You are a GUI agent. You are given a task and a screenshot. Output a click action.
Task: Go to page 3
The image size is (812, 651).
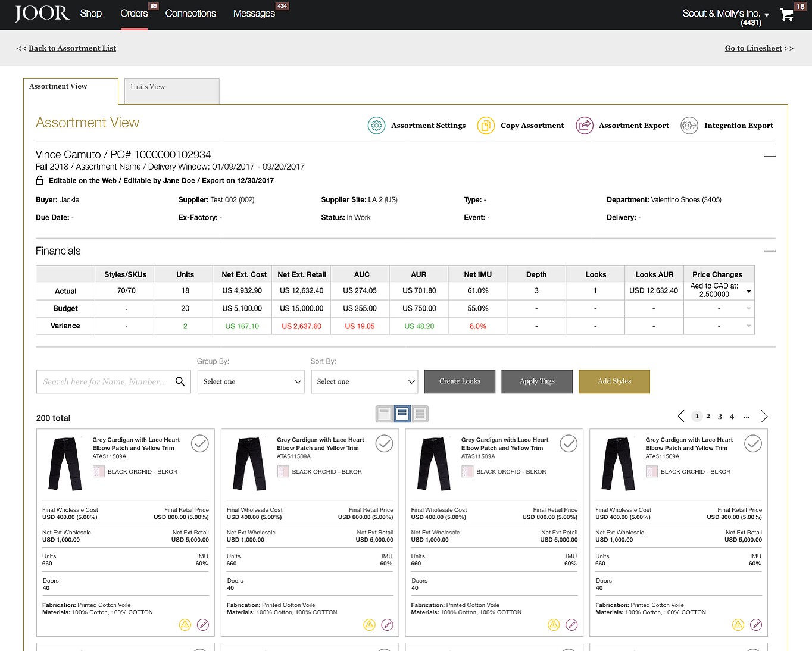720,417
